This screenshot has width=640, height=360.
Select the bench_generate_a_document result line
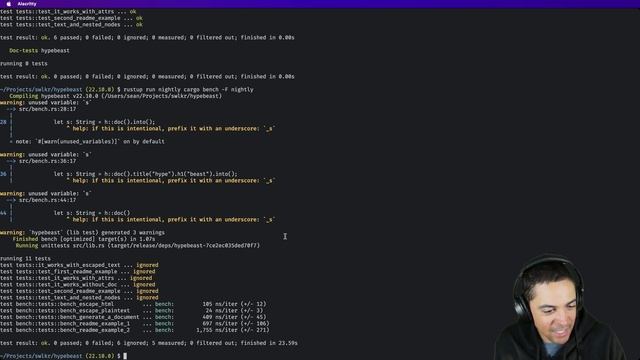click(133, 317)
